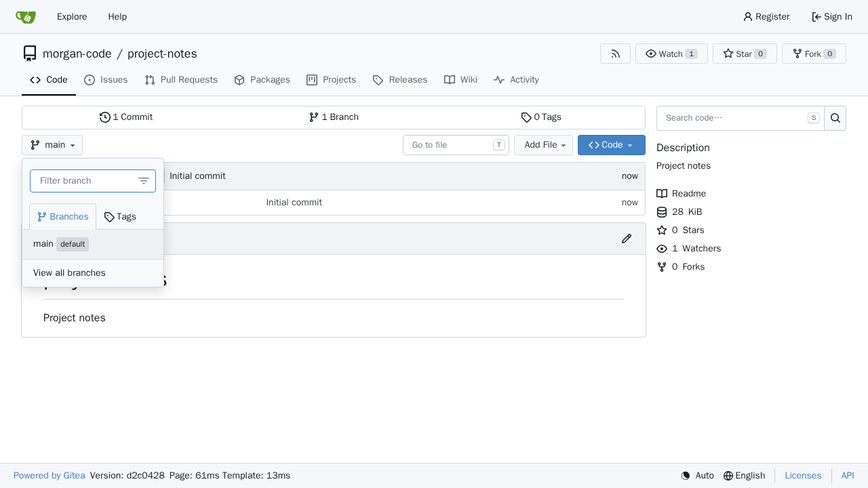This screenshot has width=868, height=488.
Task: Open the Issues tab
Action: click(106, 80)
